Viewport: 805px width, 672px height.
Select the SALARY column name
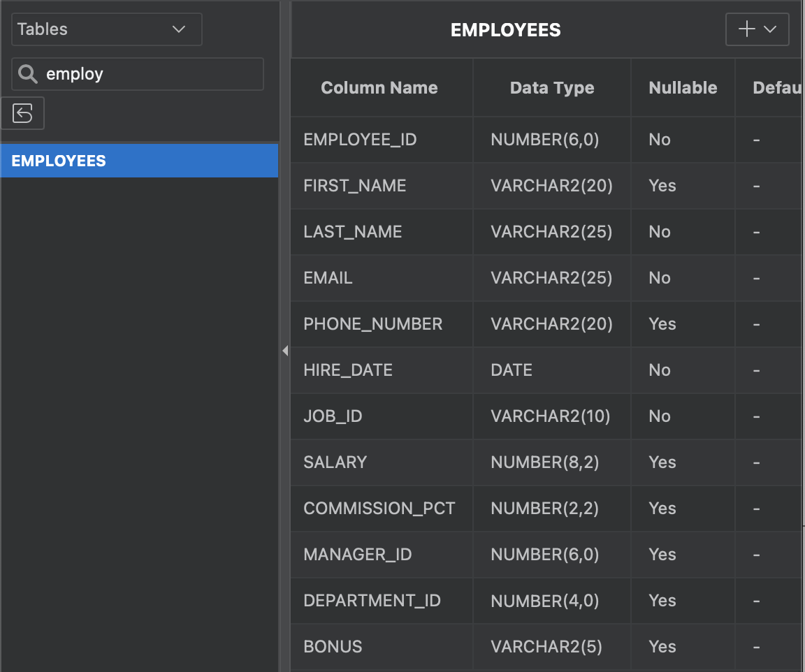pos(335,462)
